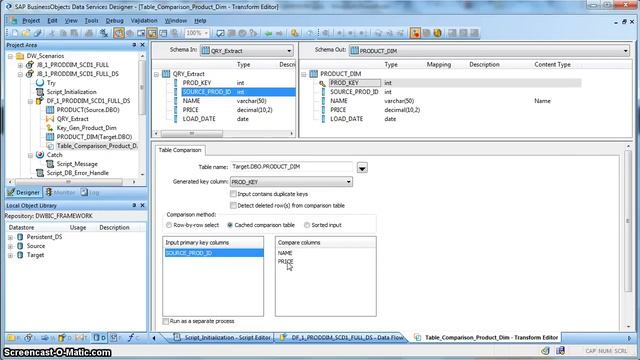Open the Formats tab icon in library
This screenshot has width=640, height=360.
115,338
